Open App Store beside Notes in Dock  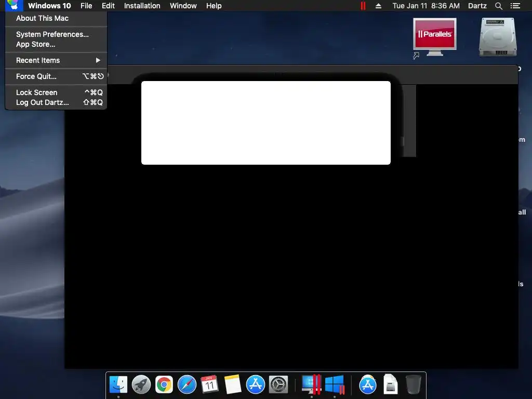pyautogui.click(x=256, y=384)
